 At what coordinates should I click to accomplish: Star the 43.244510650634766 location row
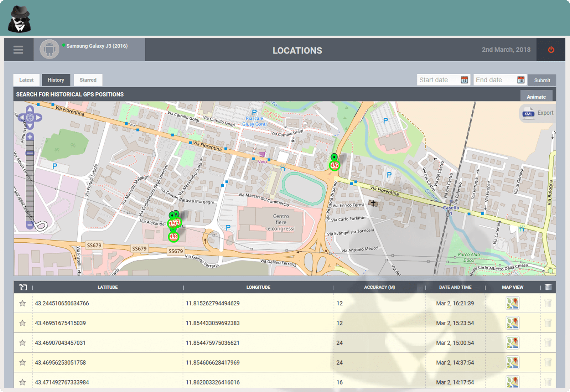tap(22, 303)
